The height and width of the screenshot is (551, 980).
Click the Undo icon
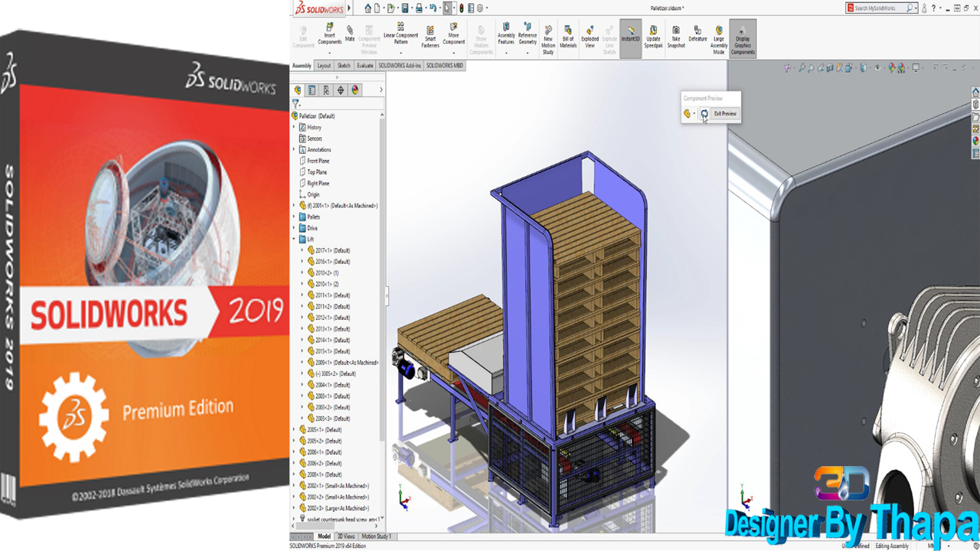click(x=433, y=8)
